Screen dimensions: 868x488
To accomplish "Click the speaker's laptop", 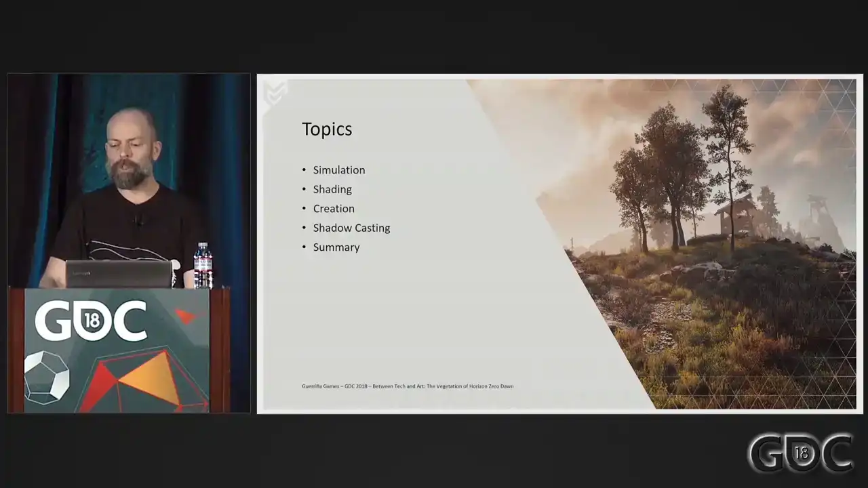I will [119, 274].
